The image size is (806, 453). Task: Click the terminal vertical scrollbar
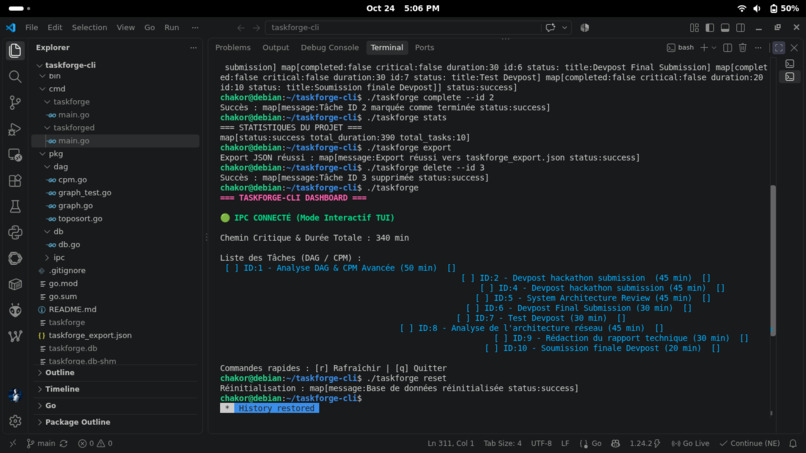[x=773, y=260]
